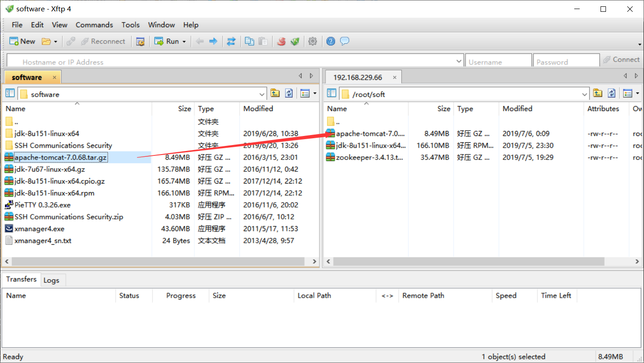Click the chat bubble feedback icon
The height and width of the screenshot is (363, 644).
click(x=345, y=41)
